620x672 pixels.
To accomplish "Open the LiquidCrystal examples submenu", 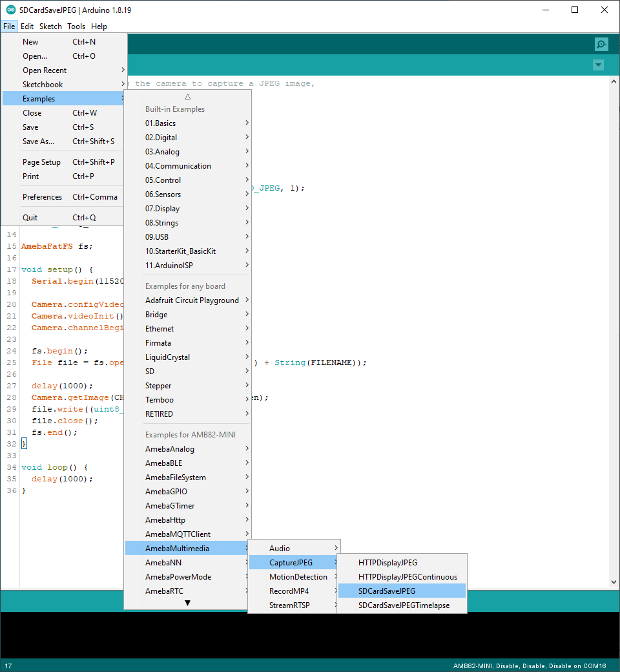I will 188,357.
